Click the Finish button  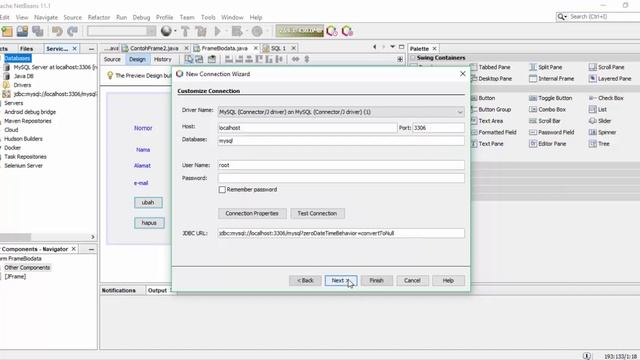tap(376, 280)
